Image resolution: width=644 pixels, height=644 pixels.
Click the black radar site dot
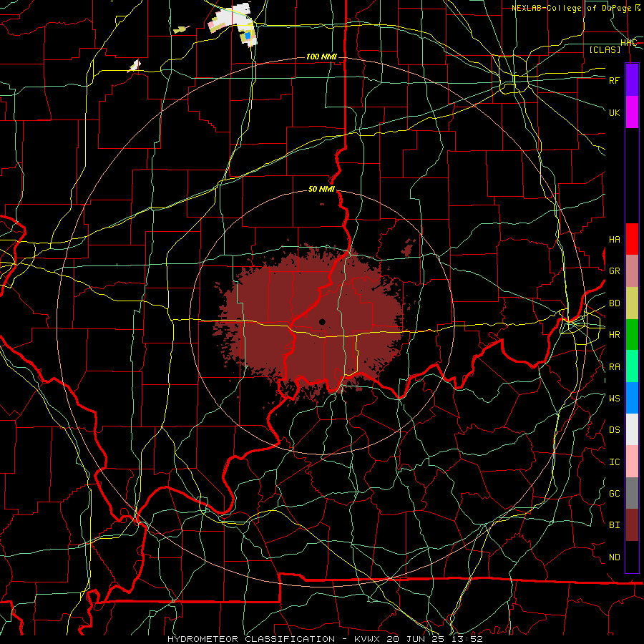coord(322,321)
